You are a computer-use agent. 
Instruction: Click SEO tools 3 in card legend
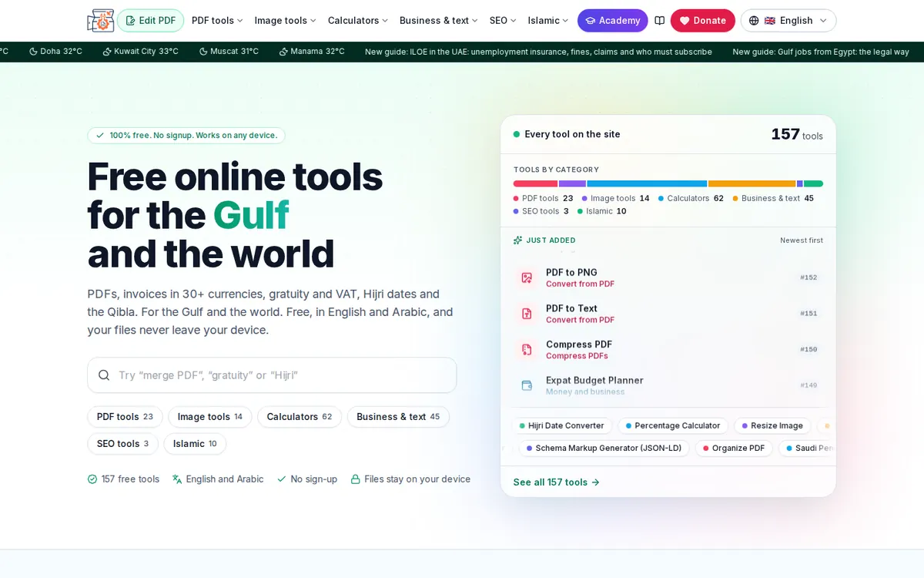click(x=541, y=211)
